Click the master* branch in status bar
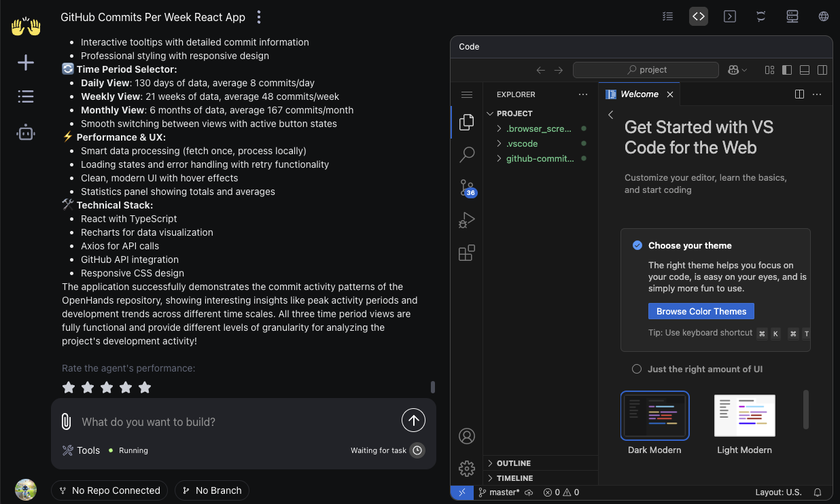 (x=499, y=492)
